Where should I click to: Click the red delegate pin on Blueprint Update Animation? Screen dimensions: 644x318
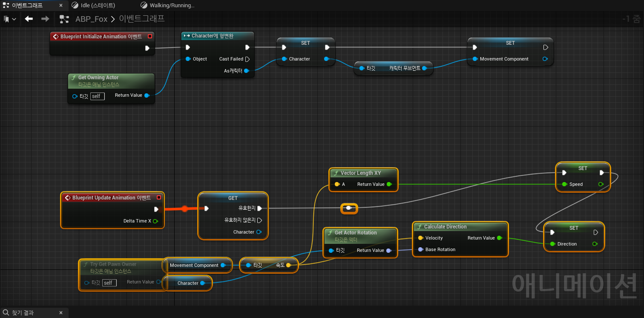159,197
